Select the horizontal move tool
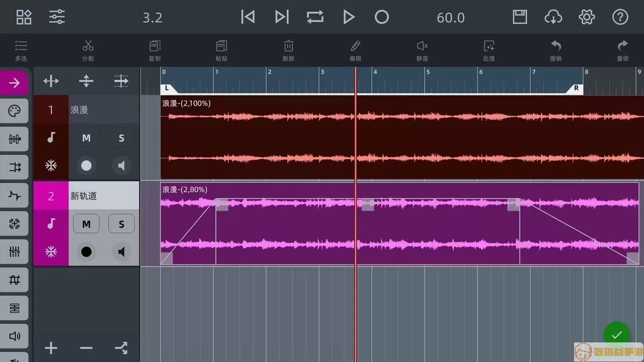This screenshot has height=362, width=644. click(51, 81)
